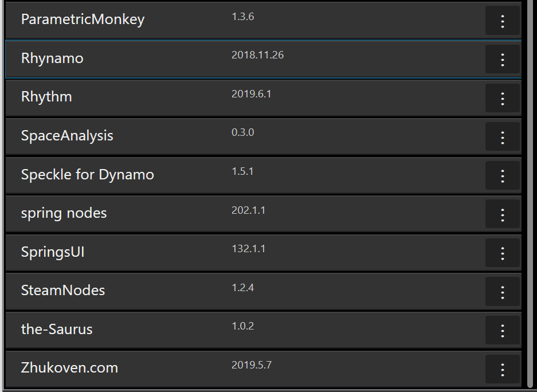Click the SteamNodes package name
Screen dimensions: 537x392
62,291
